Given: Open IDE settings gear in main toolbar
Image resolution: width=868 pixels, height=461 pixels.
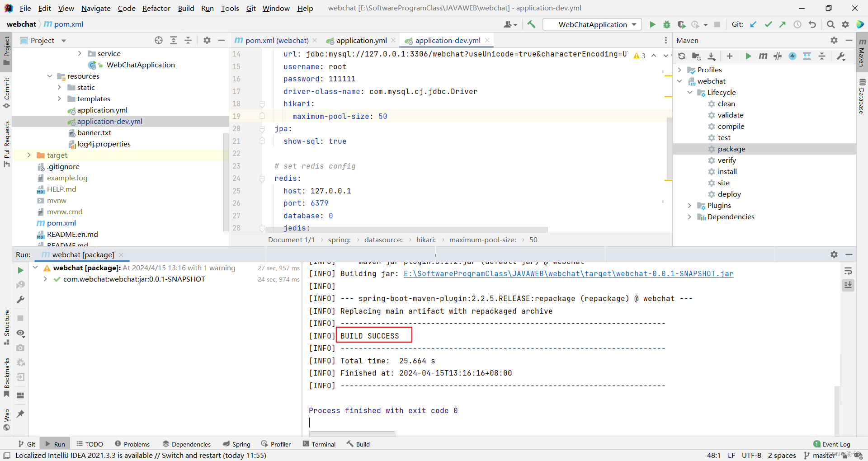Looking at the screenshot, I should [x=845, y=24].
